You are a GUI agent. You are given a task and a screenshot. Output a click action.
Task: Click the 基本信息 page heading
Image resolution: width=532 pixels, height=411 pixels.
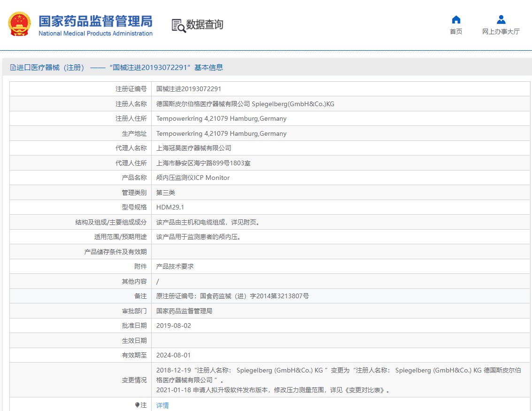(208, 68)
